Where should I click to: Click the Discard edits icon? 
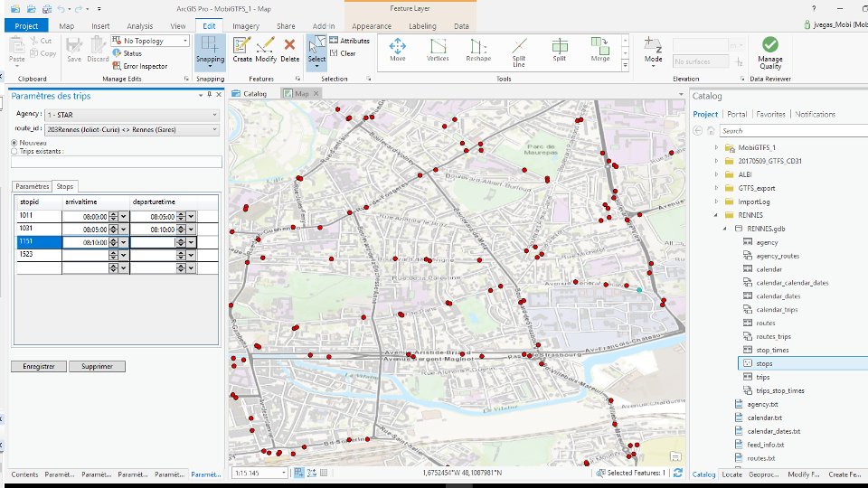[x=98, y=50]
